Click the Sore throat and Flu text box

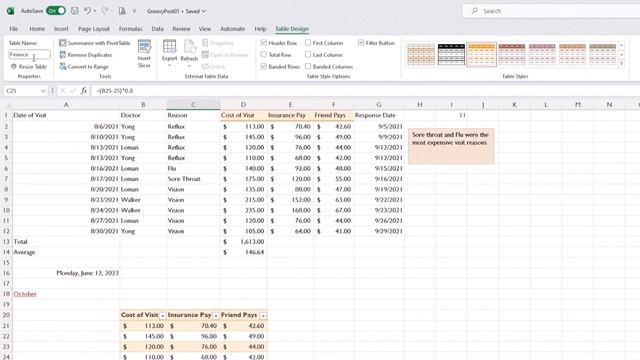[x=451, y=146]
